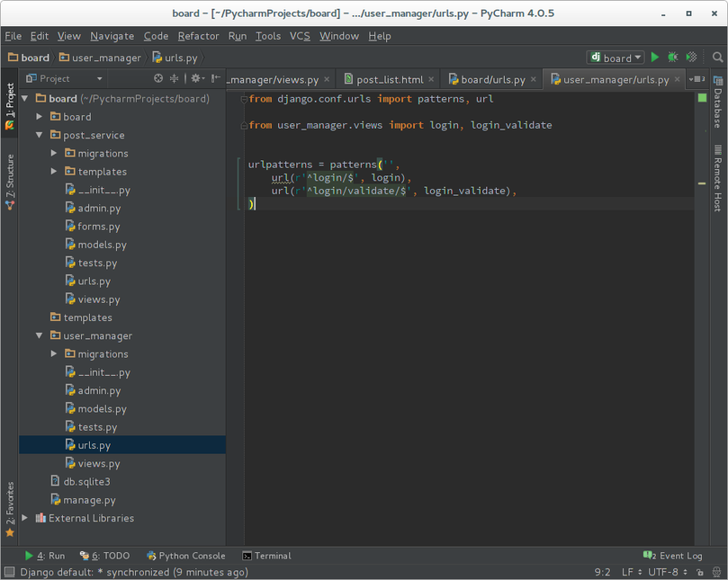The height and width of the screenshot is (580, 728).
Task: Open the VCS menu
Action: click(300, 36)
